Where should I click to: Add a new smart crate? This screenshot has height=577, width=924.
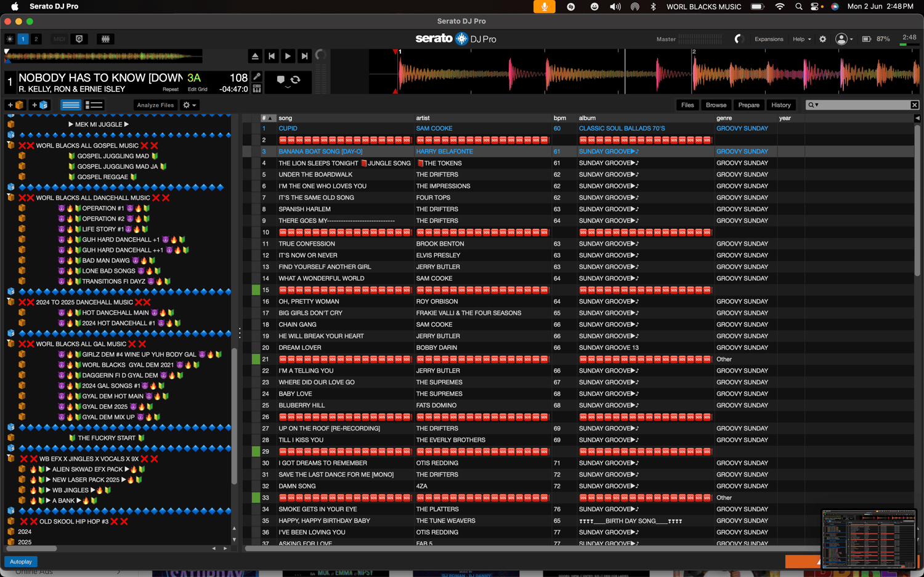click(x=39, y=105)
